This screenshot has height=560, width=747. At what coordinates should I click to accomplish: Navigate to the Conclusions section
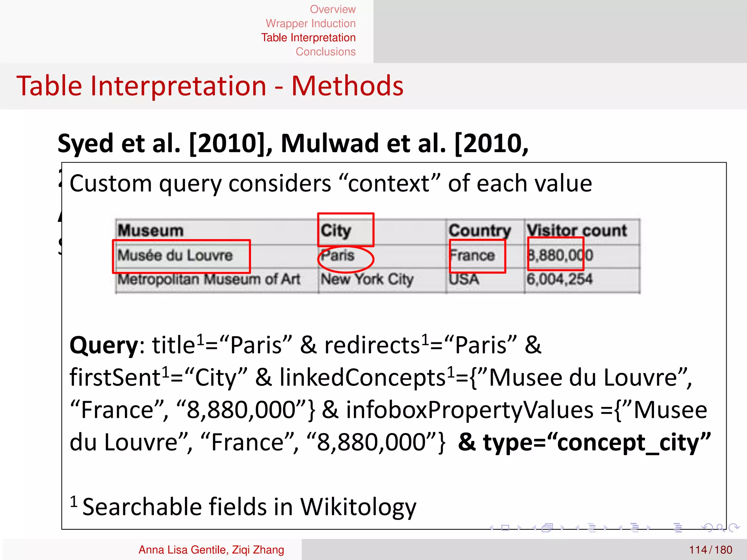tap(325, 52)
